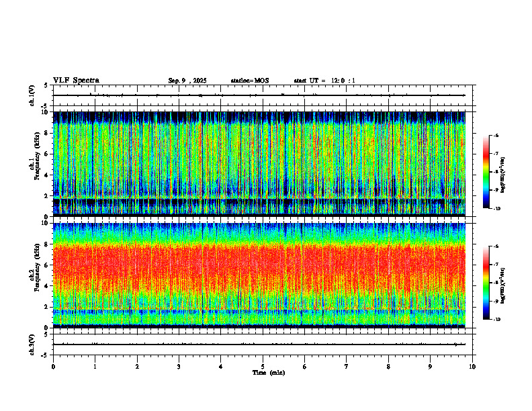Click time axis tick label "1"
This screenshot has width=532, height=411.
(95, 367)
